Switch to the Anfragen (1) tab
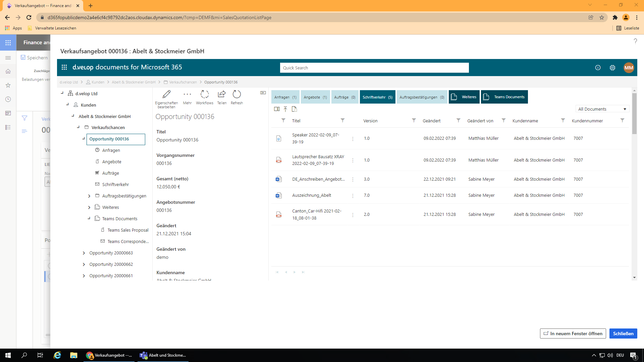 [x=285, y=97]
